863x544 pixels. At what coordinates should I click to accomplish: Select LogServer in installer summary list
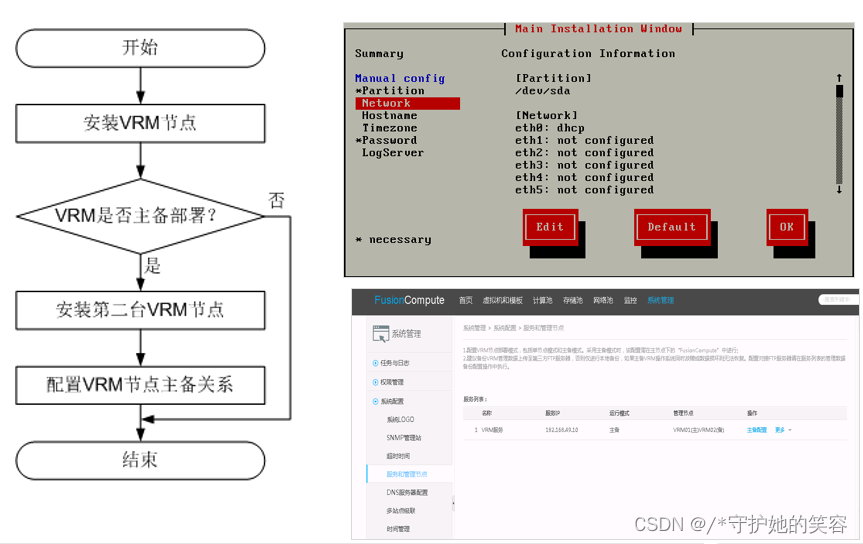[x=392, y=153]
